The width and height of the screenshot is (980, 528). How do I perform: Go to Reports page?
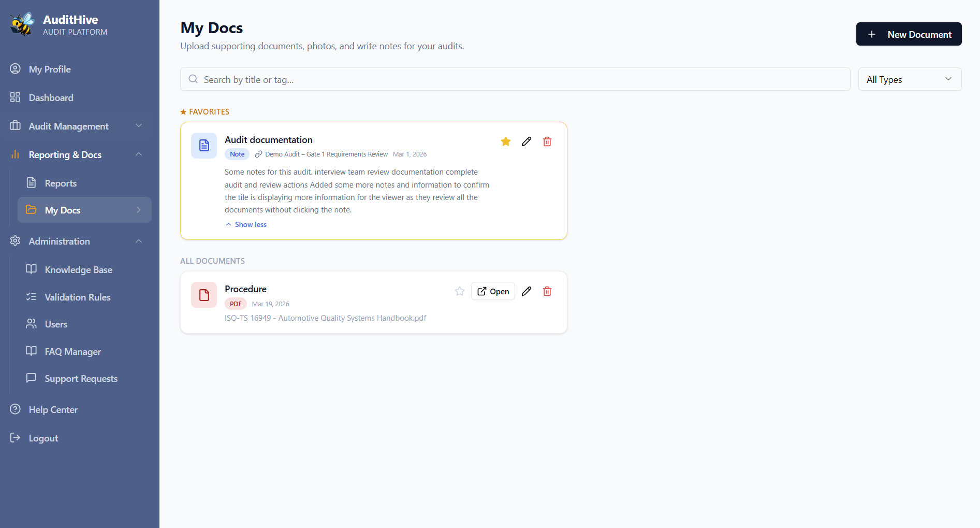coord(61,183)
